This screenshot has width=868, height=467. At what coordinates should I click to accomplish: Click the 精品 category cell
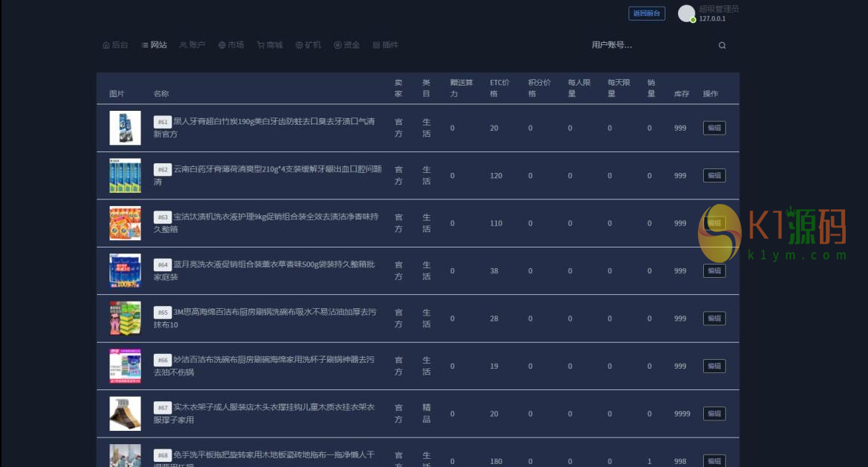coord(427,413)
